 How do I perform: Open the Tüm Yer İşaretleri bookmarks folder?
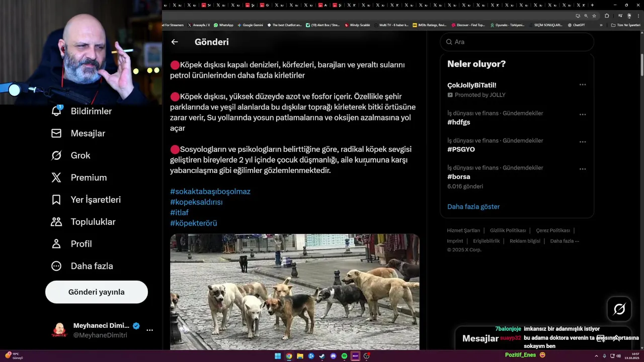[626, 25]
